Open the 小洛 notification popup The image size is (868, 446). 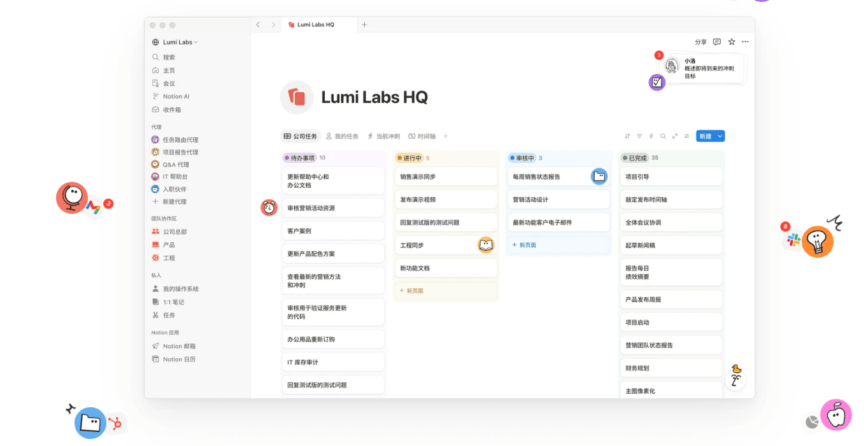[704, 68]
